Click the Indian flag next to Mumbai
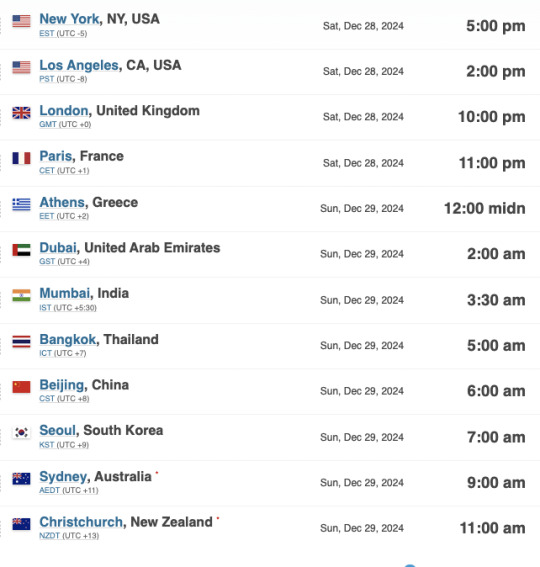 (x=21, y=295)
